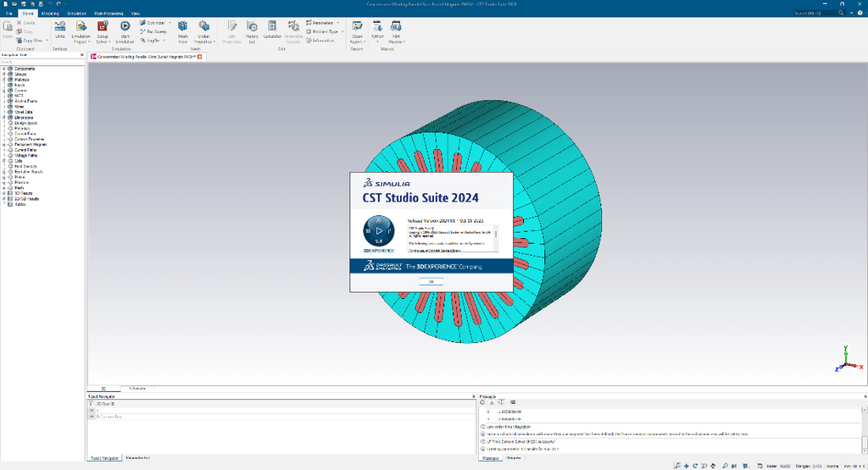Screen dimensions: 868x470
Task: Open the Par. Sweep tool
Action: coord(153,31)
